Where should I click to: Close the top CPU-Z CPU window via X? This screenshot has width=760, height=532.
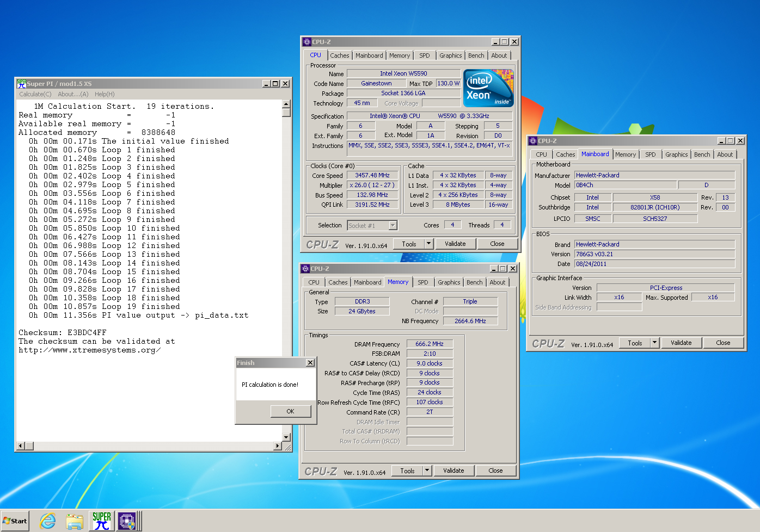pyautogui.click(x=514, y=42)
